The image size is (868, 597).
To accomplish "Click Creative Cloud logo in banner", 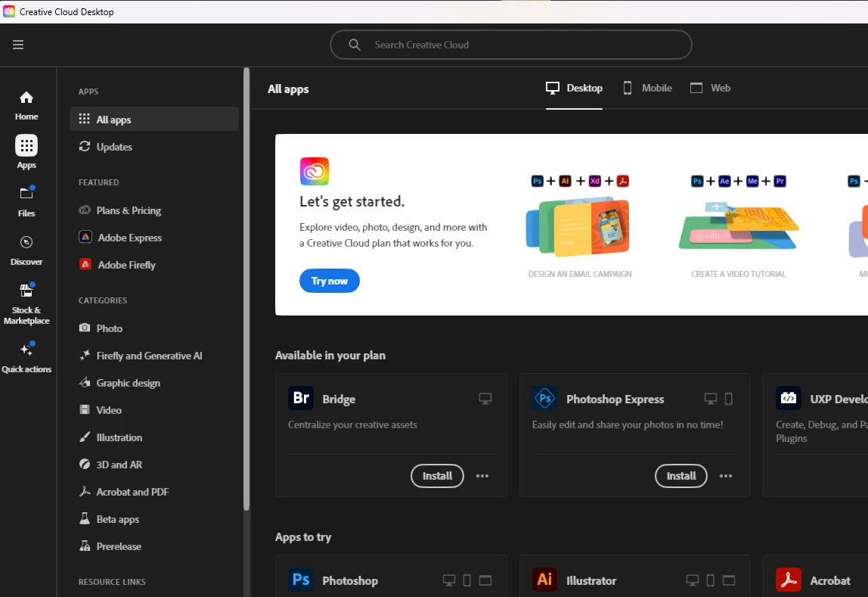I will point(315,171).
